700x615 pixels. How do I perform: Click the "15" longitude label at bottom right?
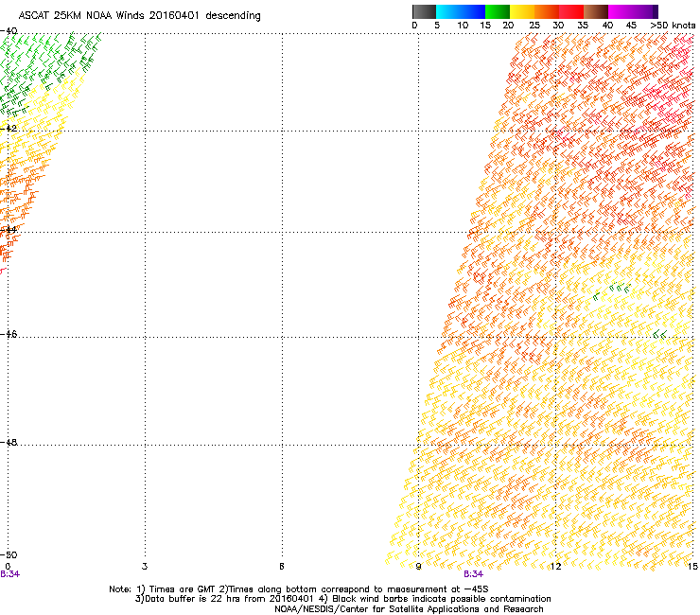[x=692, y=567]
